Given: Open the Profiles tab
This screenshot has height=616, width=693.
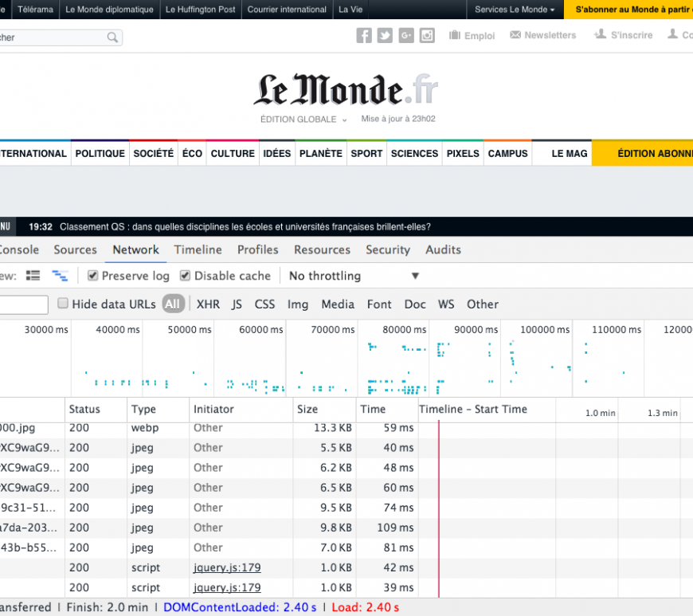Looking at the screenshot, I should [258, 250].
